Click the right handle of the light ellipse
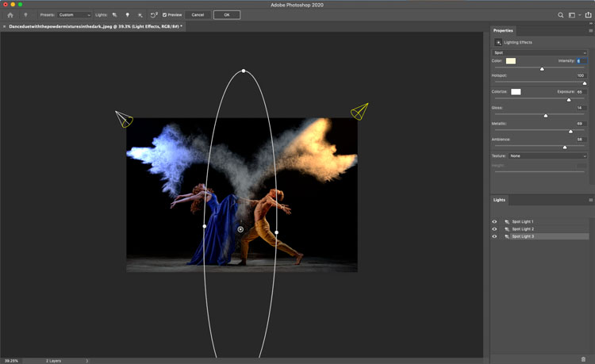 (x=276, y=232)
